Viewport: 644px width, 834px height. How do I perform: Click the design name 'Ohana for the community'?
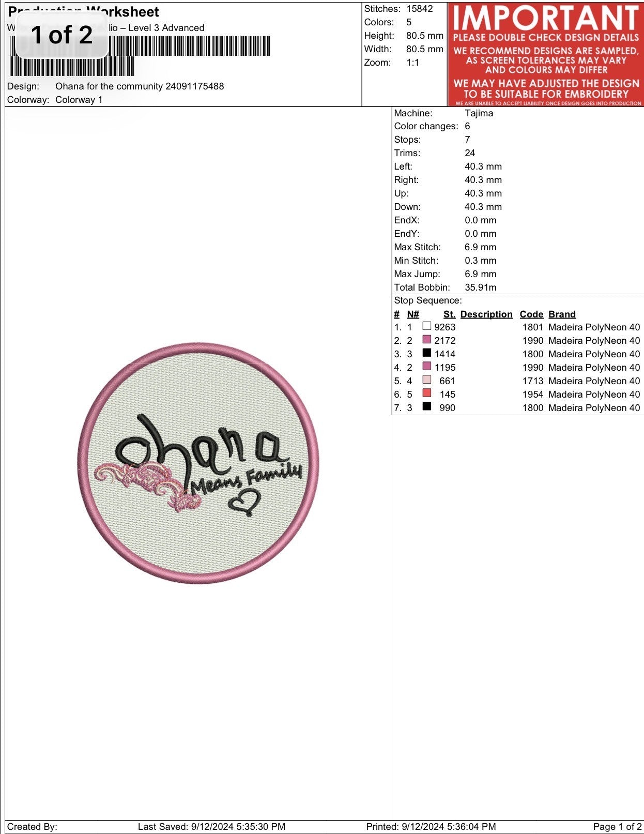(140, 86)
